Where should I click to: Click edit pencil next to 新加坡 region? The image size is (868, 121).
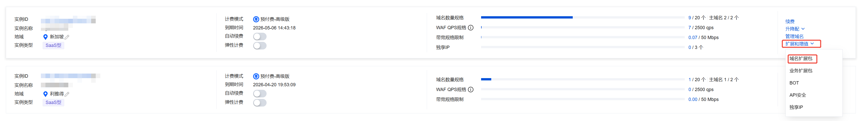(x=67, y=37)
